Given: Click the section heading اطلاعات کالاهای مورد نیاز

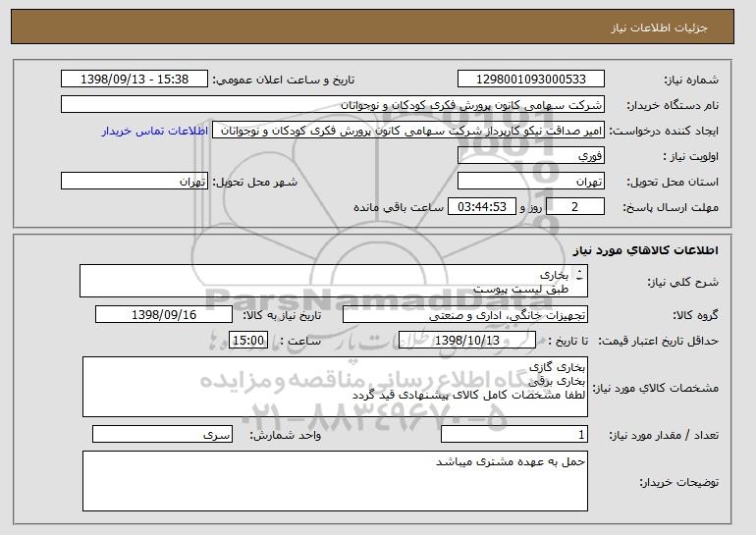Looking at the screenshot, I should coord(646,250).
